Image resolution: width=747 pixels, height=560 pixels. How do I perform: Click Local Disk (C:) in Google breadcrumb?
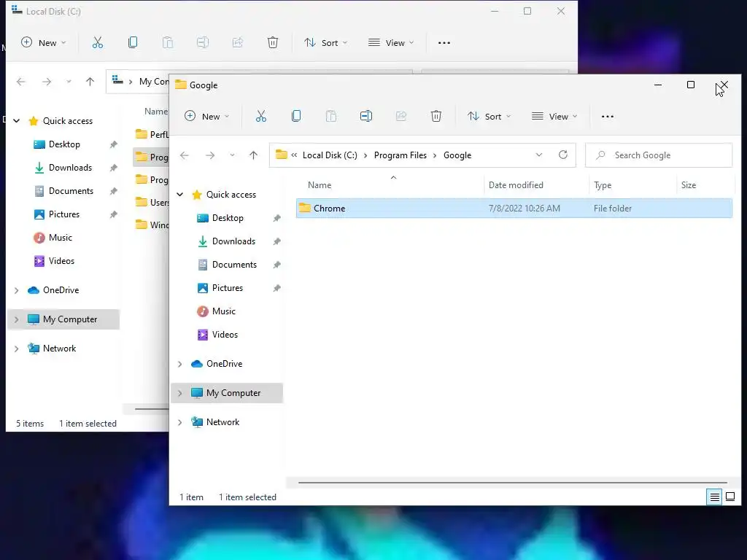click(330, 155)
